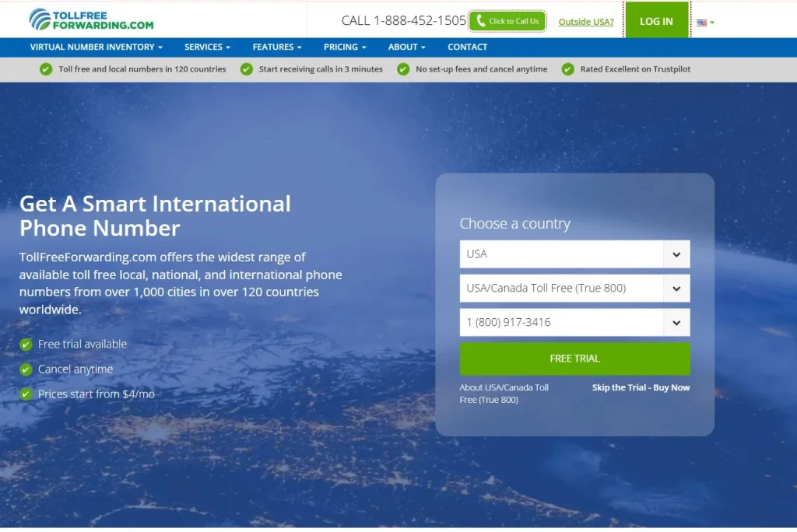Click the Click to Call Us button
This screenshot has height=532, width=797.
coord(507,21)
